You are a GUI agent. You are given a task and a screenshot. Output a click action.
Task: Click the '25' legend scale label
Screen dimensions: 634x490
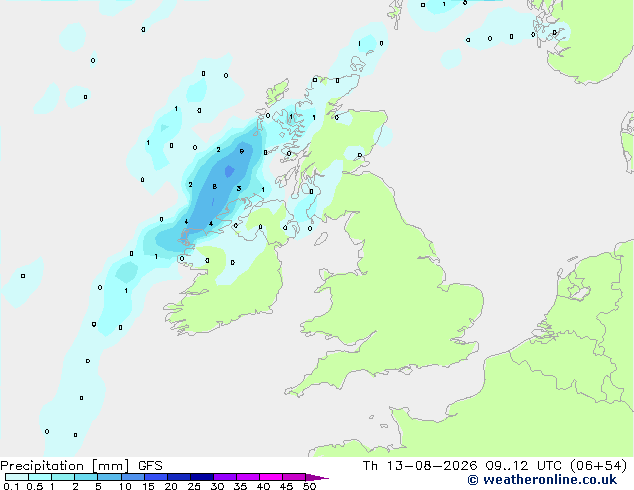click(x=194, y=486)
